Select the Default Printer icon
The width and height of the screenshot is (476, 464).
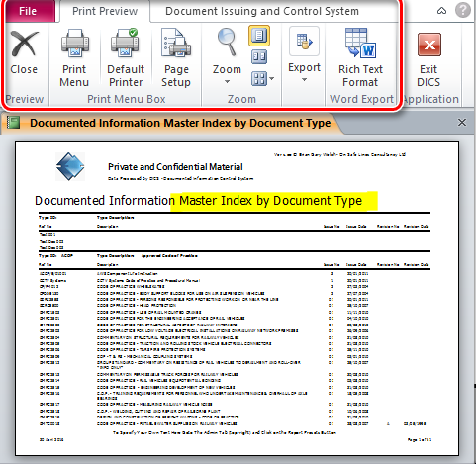click(x=125, y=44)
